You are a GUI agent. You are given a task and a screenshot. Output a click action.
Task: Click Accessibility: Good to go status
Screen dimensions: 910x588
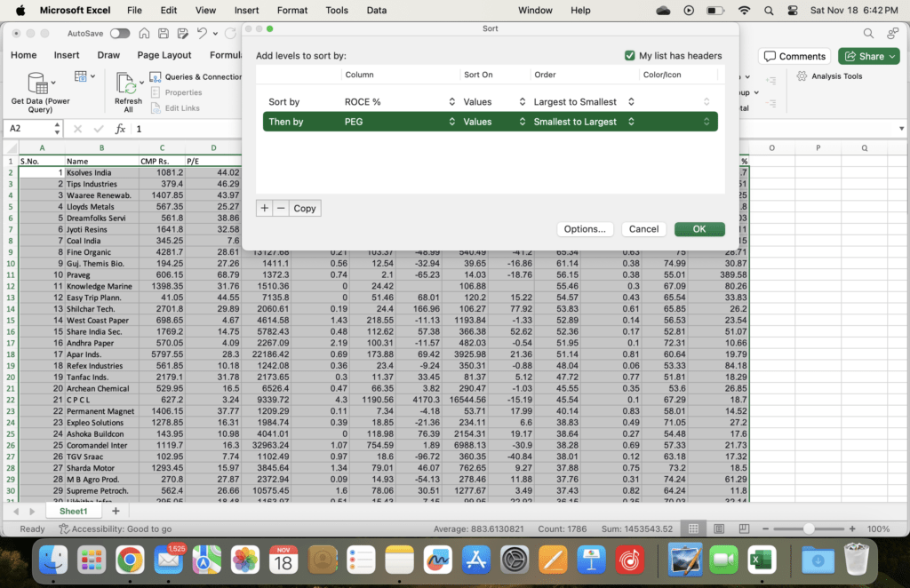[116, 528]
